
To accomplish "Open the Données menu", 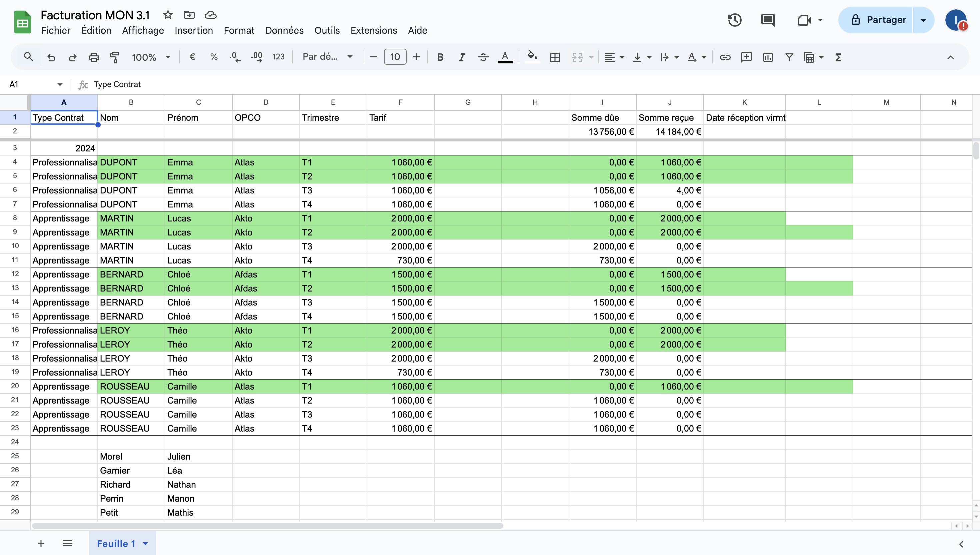I will tap(284, 30).
